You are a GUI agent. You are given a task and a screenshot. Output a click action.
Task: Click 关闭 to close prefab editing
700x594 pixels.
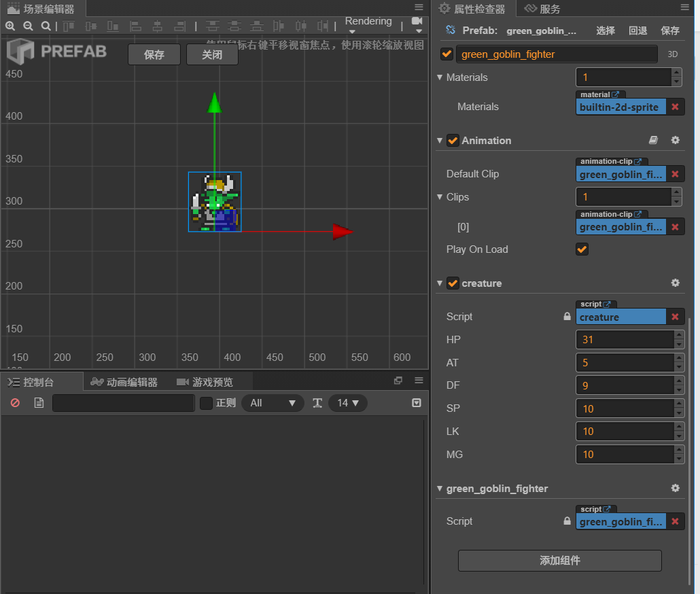(x=212, y=54)
